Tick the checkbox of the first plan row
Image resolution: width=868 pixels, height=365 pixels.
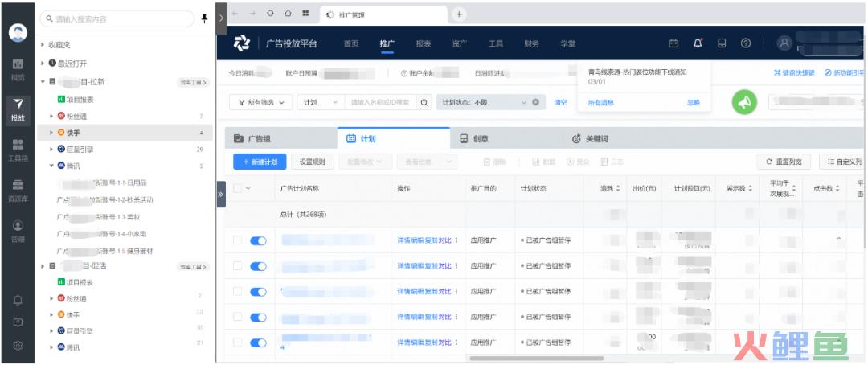pos(237,240)
